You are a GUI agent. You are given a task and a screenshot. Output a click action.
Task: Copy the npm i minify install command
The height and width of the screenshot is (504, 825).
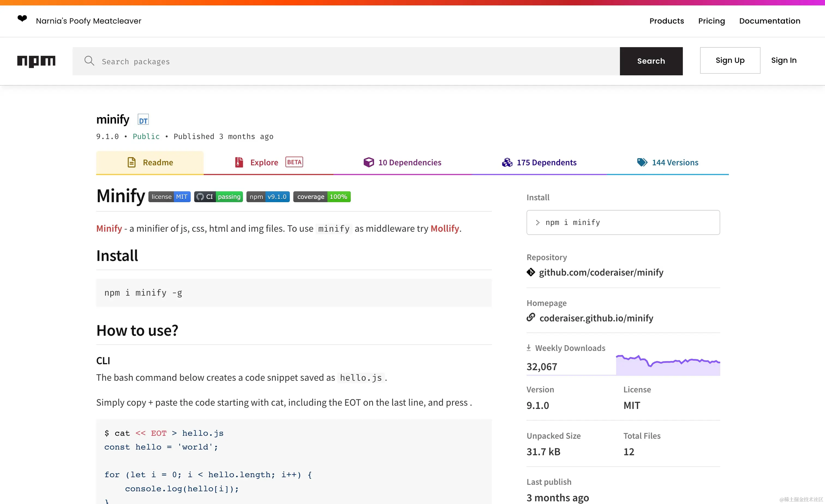[x=623, y=223]
